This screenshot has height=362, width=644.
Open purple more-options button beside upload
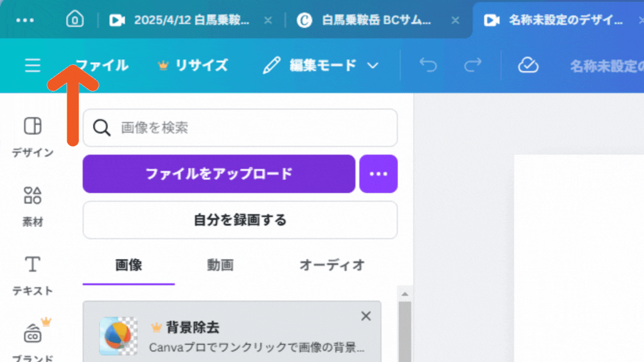click(x=378, y=174)
